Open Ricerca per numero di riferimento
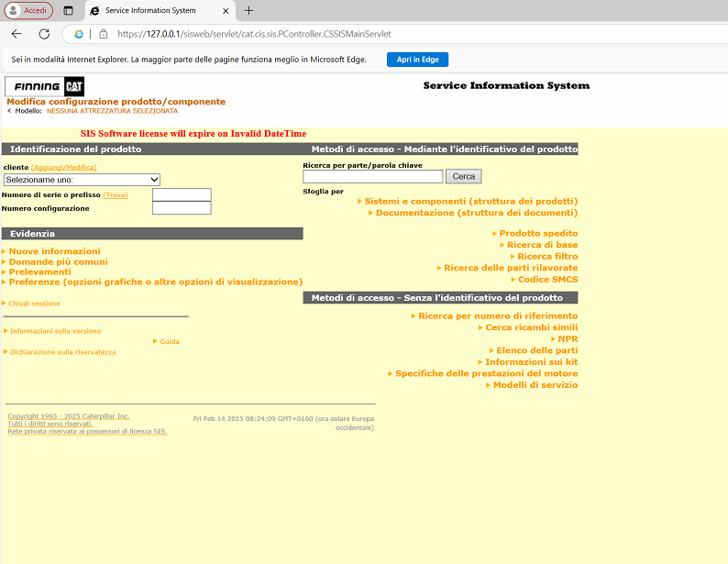Screen dimensions: 728x564 [x=498, y=316]
